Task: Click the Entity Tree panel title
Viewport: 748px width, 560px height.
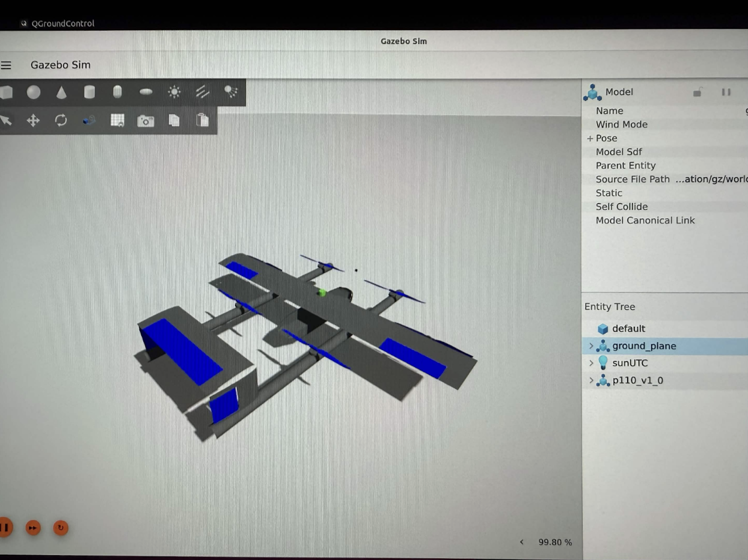Action: 610,307
